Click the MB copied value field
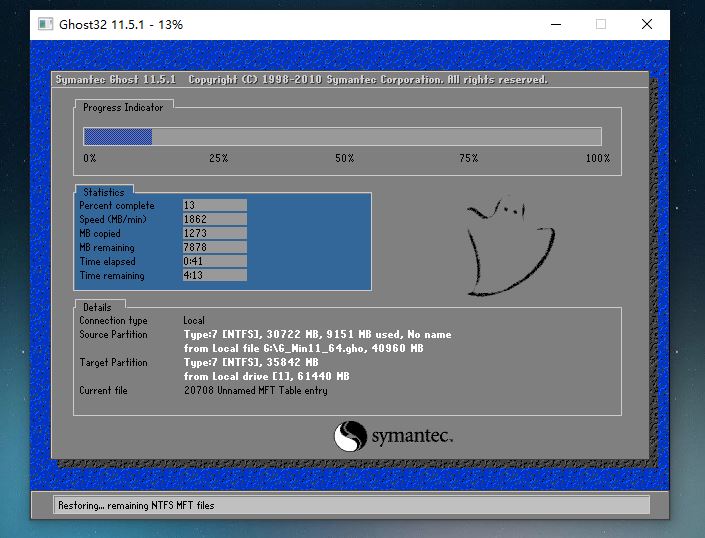The width and height of the screenshot is (705, 538). tap(214, 234)
